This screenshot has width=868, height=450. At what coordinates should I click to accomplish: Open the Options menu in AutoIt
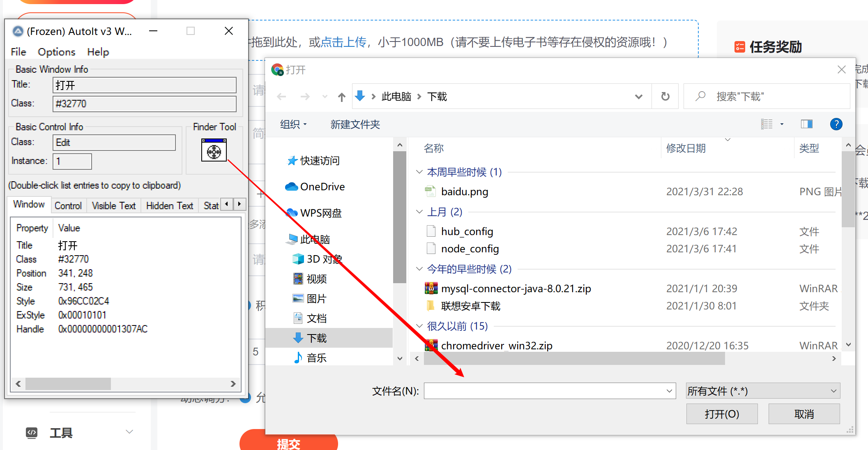[x=56, y=52]
